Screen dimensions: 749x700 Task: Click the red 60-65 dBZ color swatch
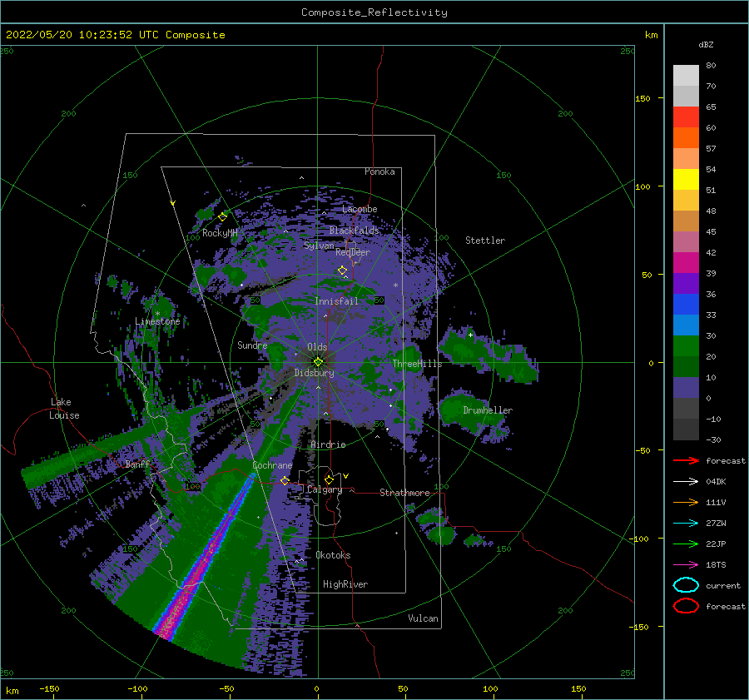click(x=686, y=117)
